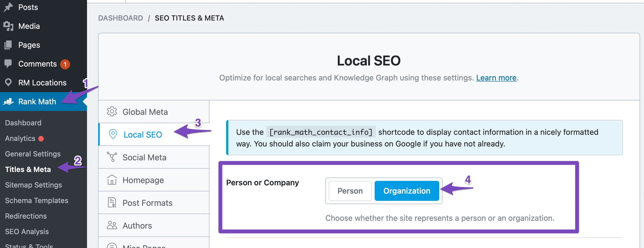The height and width of the screenshot is (248, 644).
Task: Select the Organization option
Action: [407, 191]
